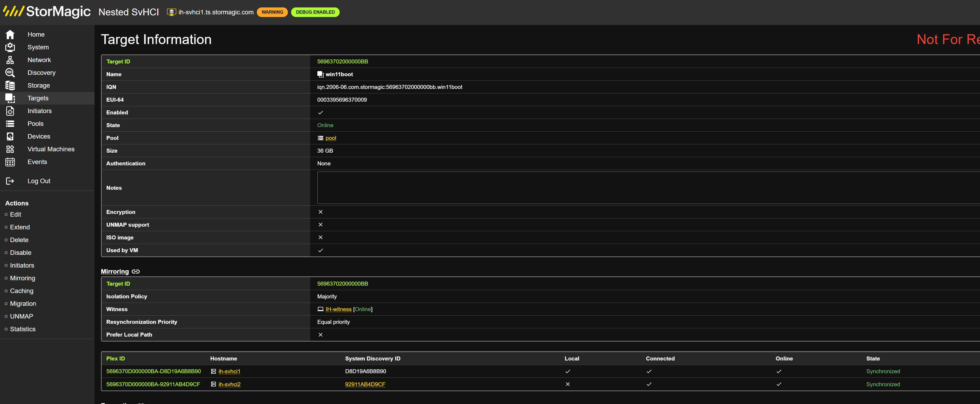980x404 pixels.
Task: Click the Log Out arrow icon
Action: click(x=10, y=181)
